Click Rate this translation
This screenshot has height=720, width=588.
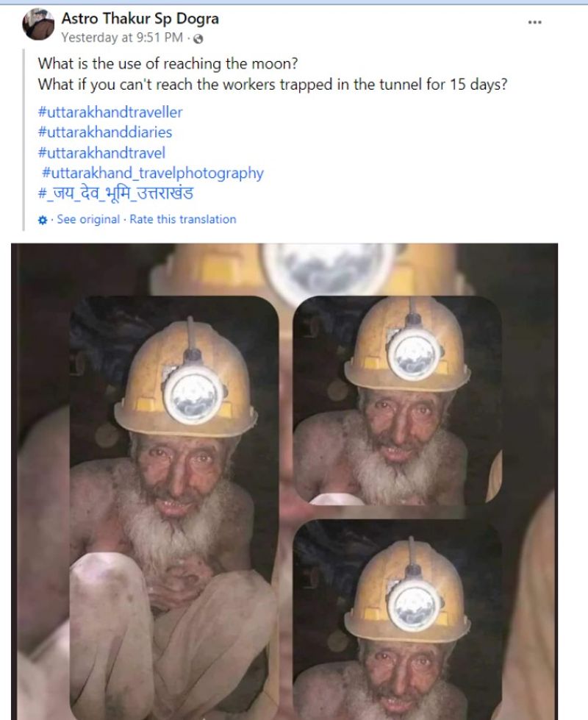click(x=183, y=219)
